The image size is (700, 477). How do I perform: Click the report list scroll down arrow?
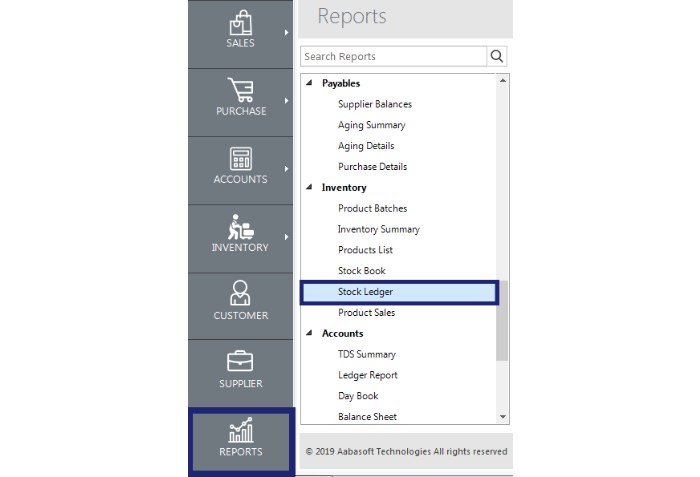(x=503, y=417)
